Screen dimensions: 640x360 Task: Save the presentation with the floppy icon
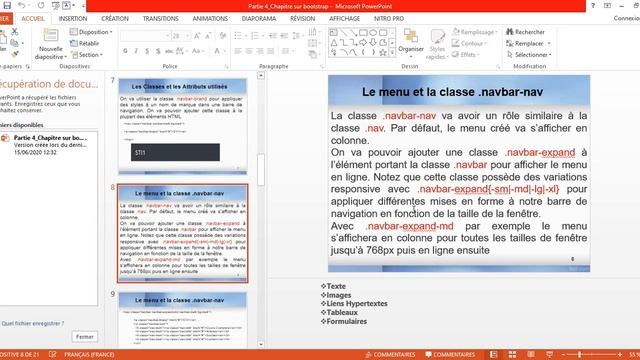click(7, 5)
